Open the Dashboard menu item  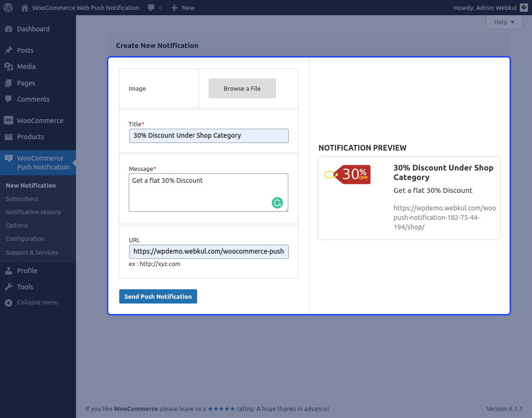(33, 29)
